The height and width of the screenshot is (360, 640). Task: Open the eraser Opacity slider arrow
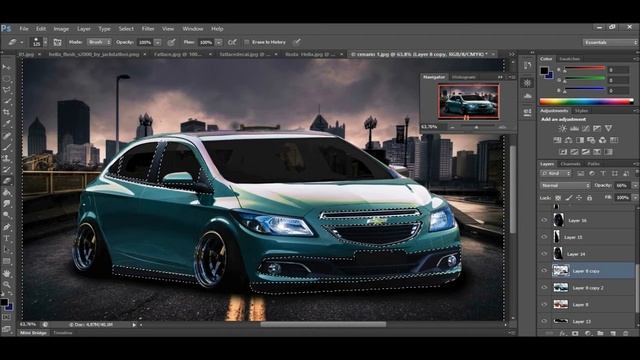pos(158,42)
